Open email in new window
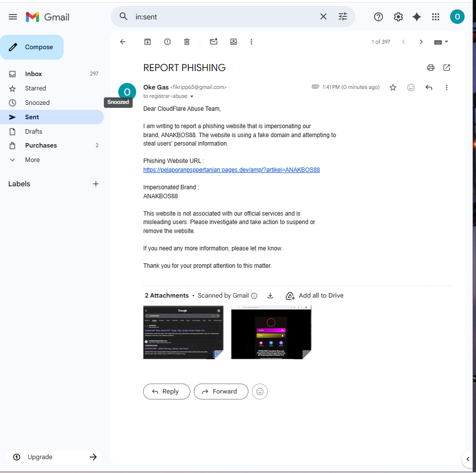Image resolution: width=476 pixels, height=473 pixels. click(447, 68)
